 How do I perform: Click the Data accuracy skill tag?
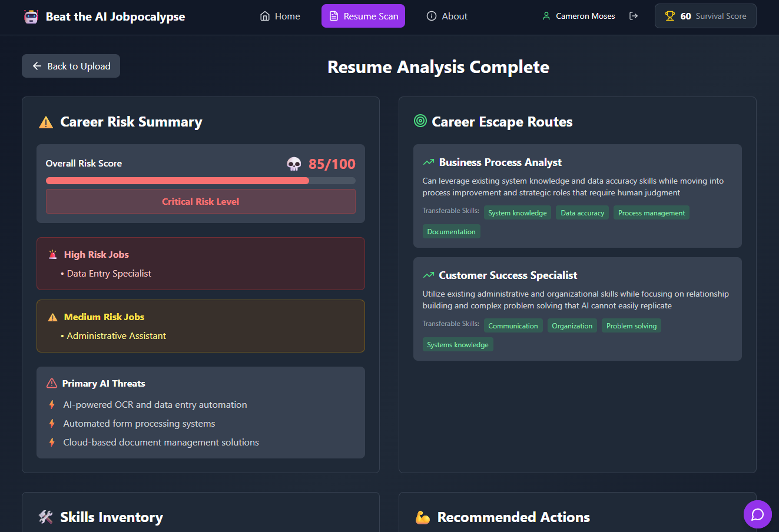click(582, 213)
